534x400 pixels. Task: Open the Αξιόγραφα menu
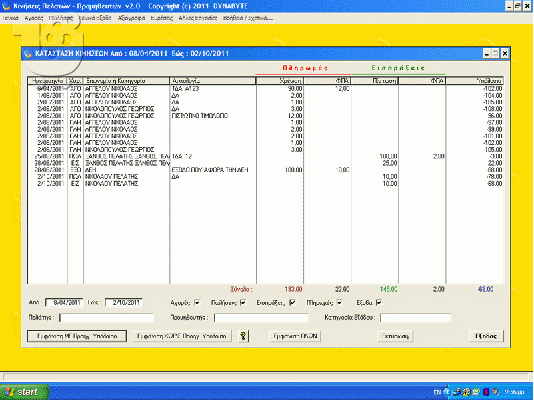pos(131,18)
